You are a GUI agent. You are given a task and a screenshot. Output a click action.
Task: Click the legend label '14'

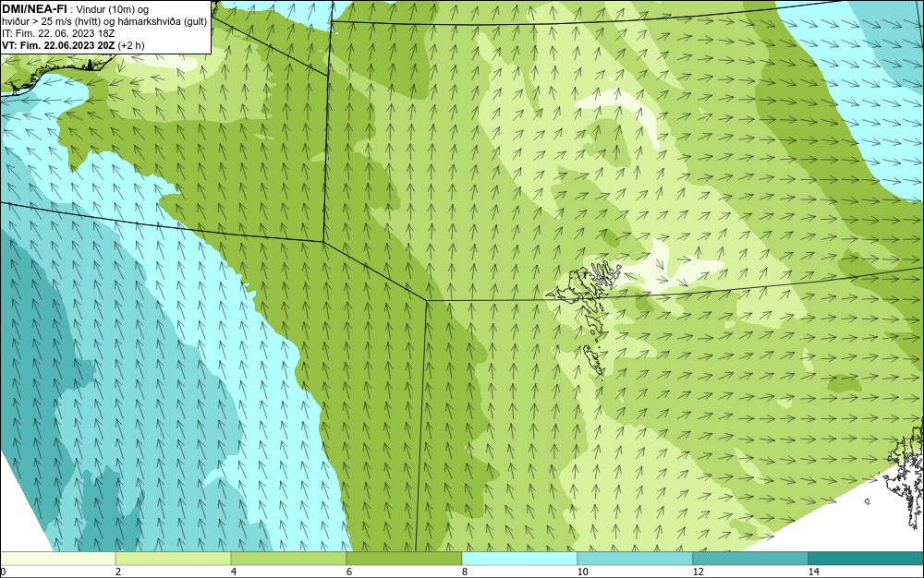(813, 572)
